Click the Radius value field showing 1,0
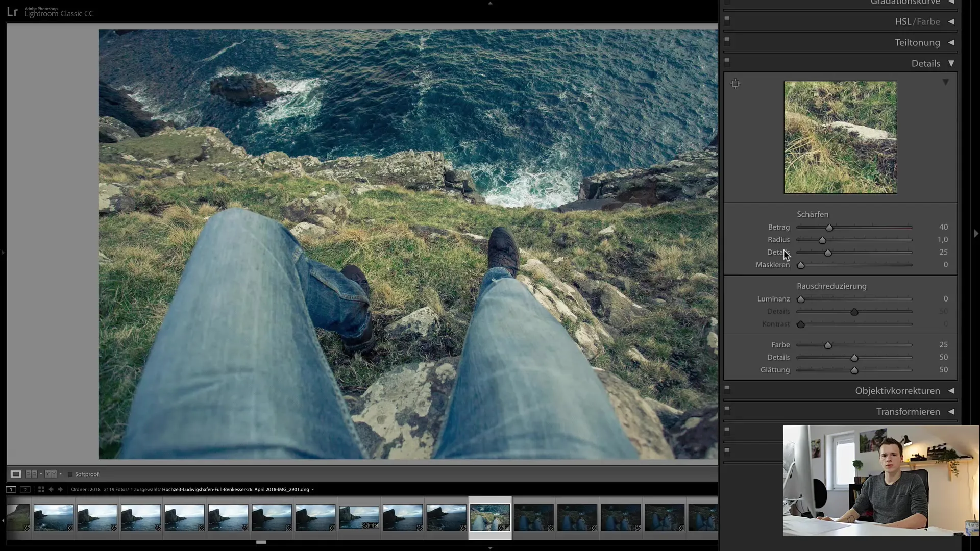Image resolution: width=980 pixels, height=551 pixels. click(x=942, y=240)
